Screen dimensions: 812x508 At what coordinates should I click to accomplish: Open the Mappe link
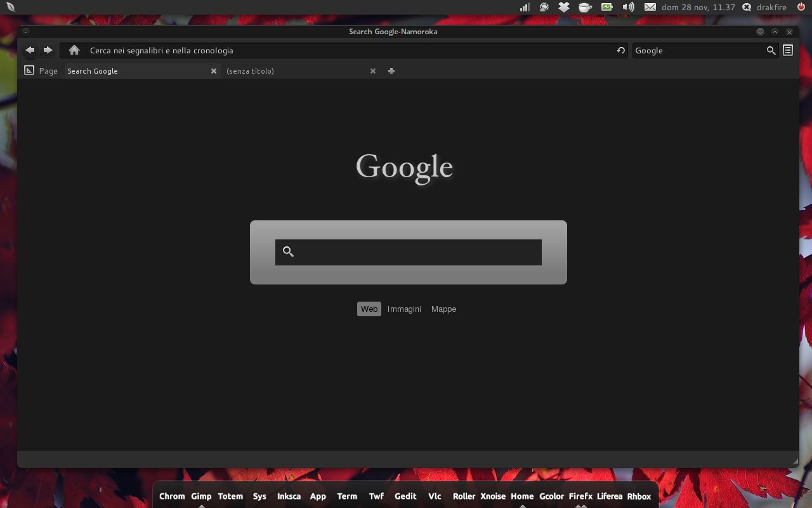[443, 309]
